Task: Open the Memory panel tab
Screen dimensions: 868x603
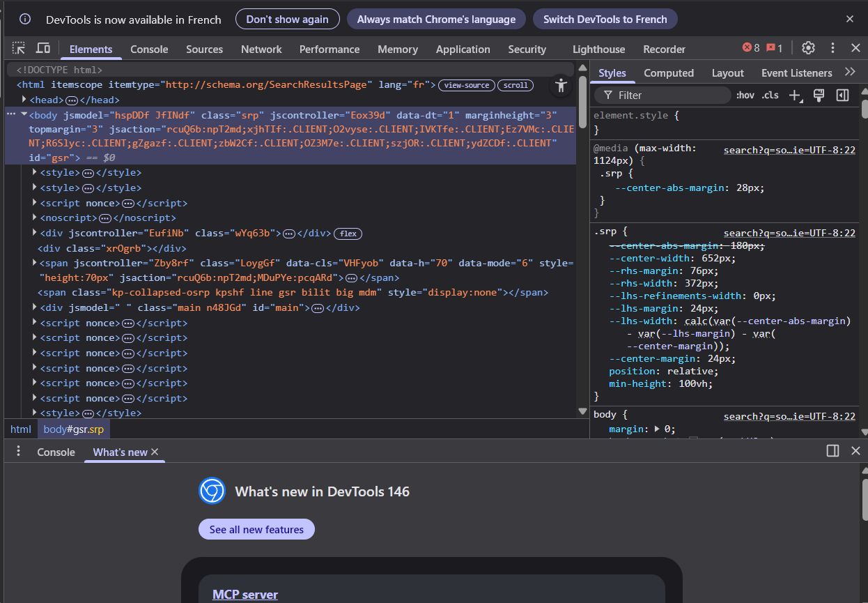Action: (398, 49)
